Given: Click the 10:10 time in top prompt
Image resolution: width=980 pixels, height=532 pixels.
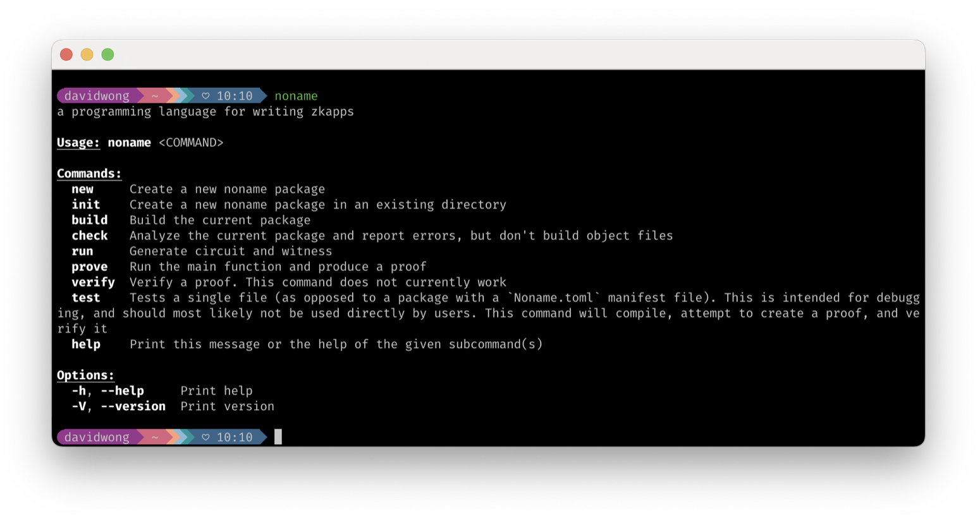Looking at the screenshot, I should 235,96.
